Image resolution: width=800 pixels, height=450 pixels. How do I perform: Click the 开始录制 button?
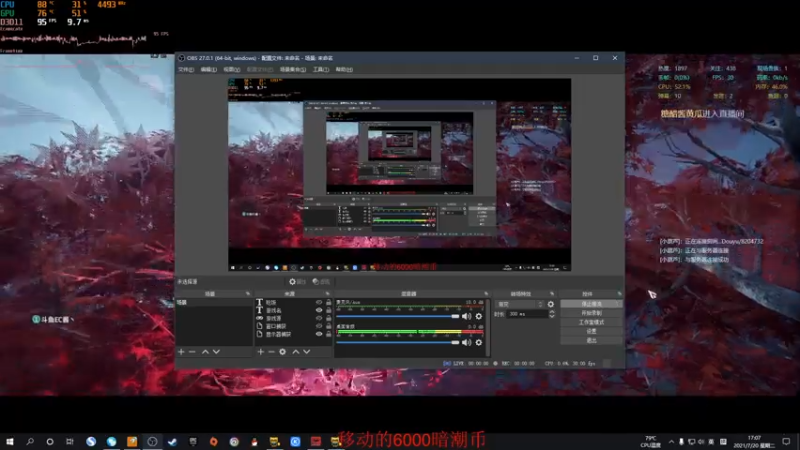[591, 313]
